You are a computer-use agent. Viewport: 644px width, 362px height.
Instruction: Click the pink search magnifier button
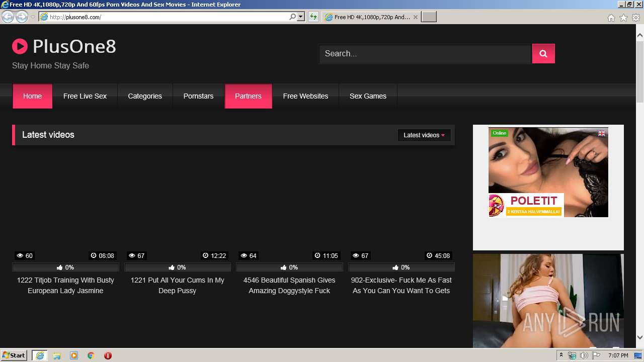(543, 54)
